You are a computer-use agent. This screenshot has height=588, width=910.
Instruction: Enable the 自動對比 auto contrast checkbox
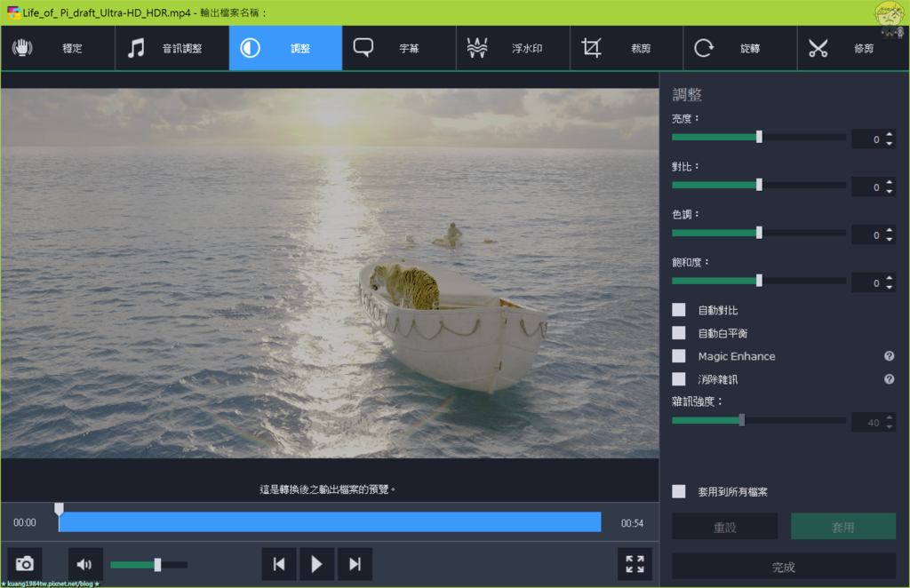coord(678,310)
